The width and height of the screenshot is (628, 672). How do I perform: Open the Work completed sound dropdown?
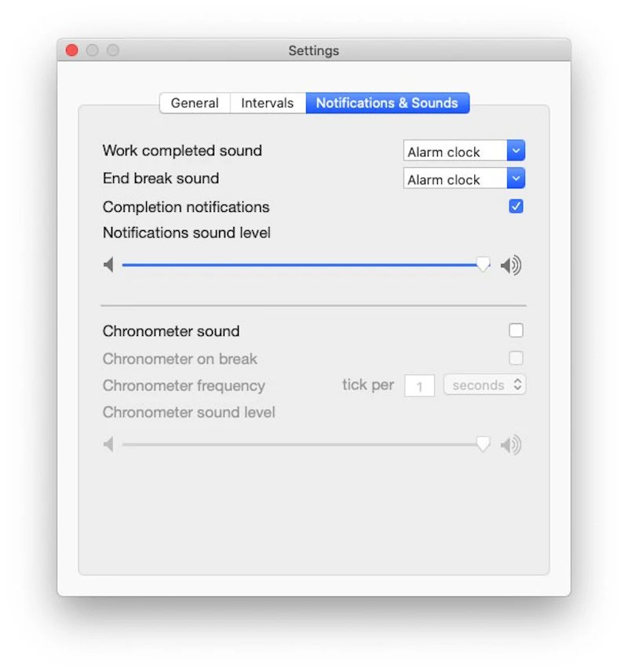coord(464,152)
